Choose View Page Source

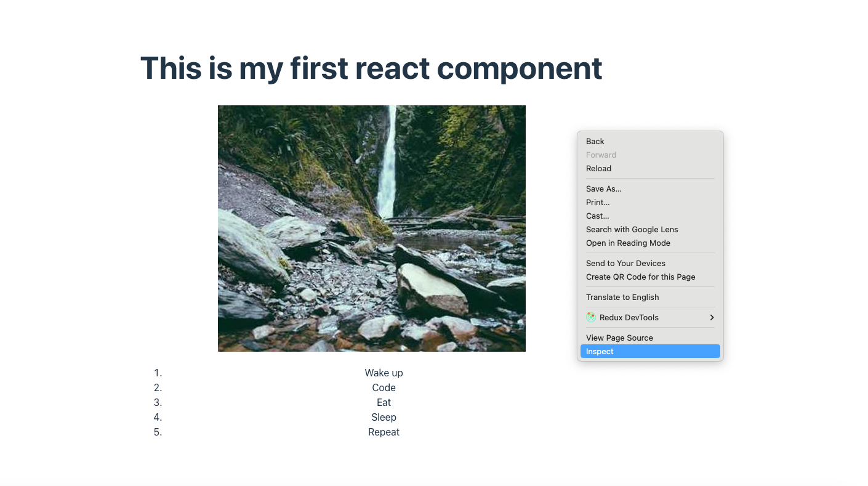point(619,338)
